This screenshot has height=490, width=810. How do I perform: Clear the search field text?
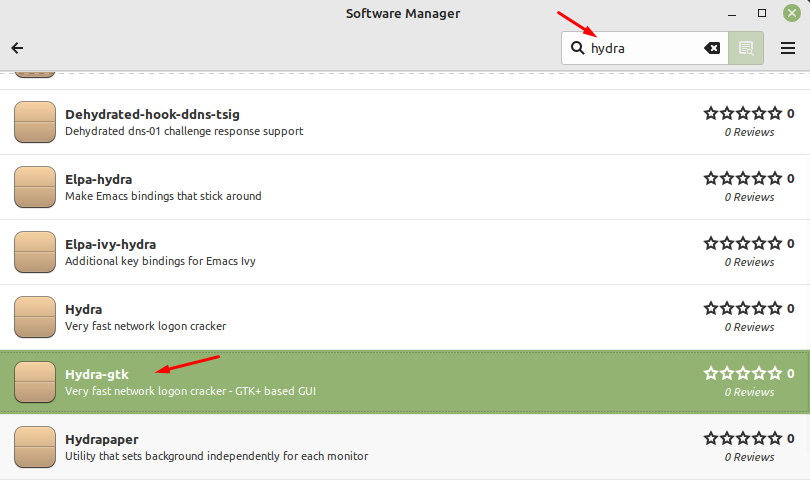coord(712,48)
